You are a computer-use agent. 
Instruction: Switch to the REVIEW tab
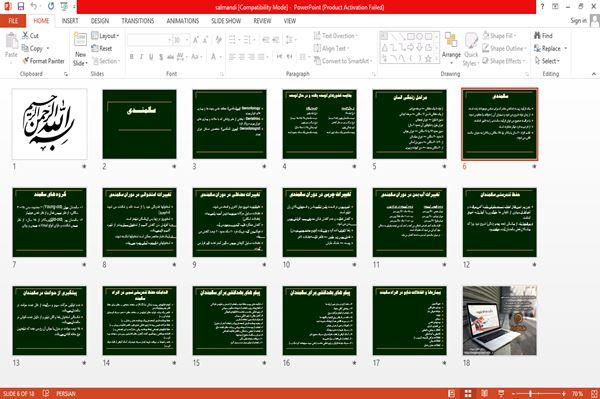pyautogui.click(x=262, y=21)
